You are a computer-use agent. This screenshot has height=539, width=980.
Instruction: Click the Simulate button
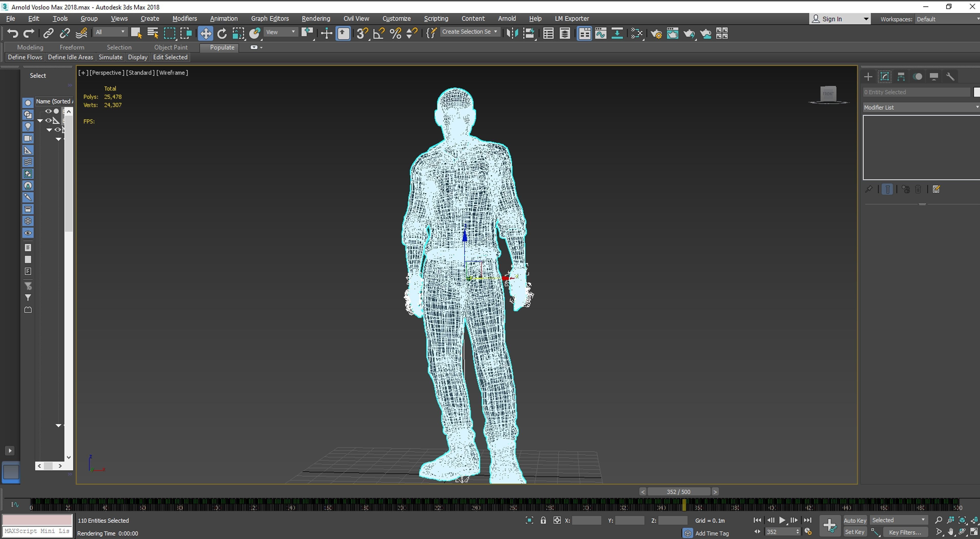pos(110,57)
